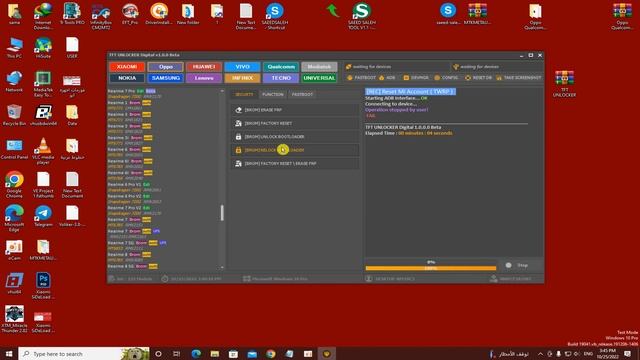
Task: Open SAEED SALEH TOOL desktop shortcut
Action: [362, 16]
